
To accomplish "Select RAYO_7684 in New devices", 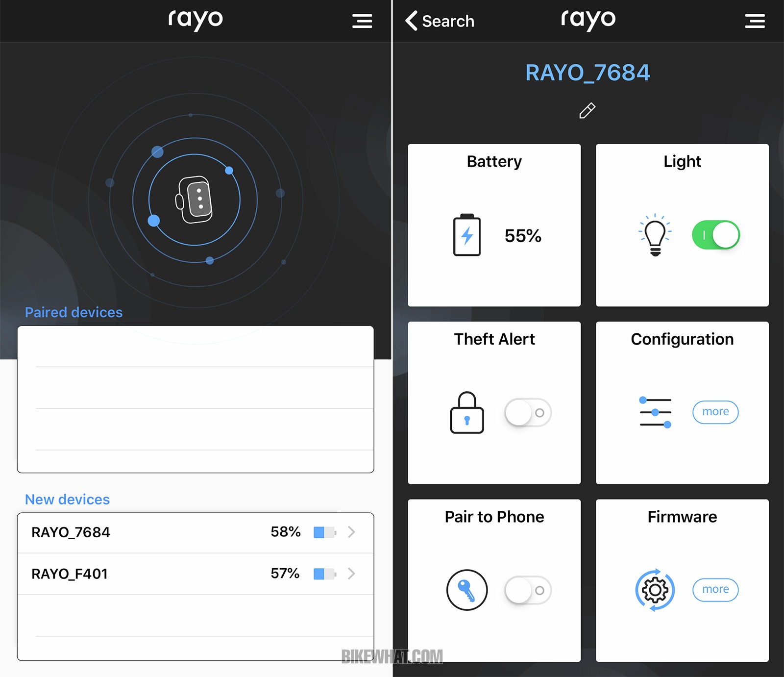I will point(196,532).
